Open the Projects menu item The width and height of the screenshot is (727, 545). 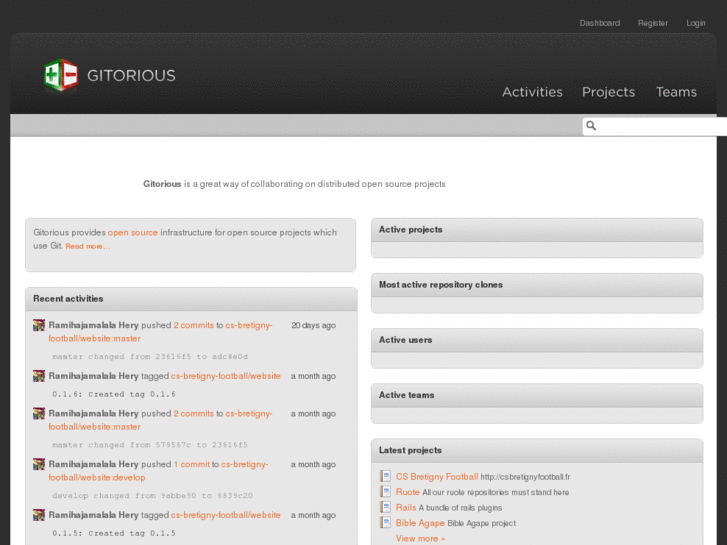608,92
